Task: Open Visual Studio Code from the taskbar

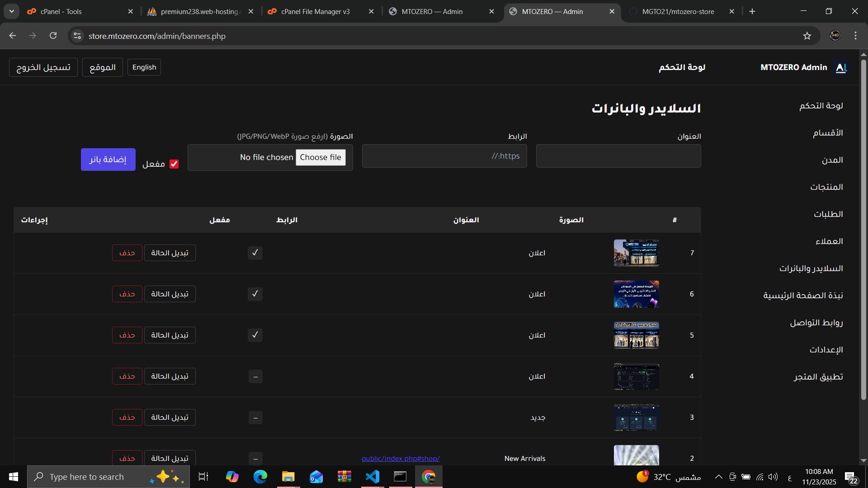Action: [x=372, y=476]
